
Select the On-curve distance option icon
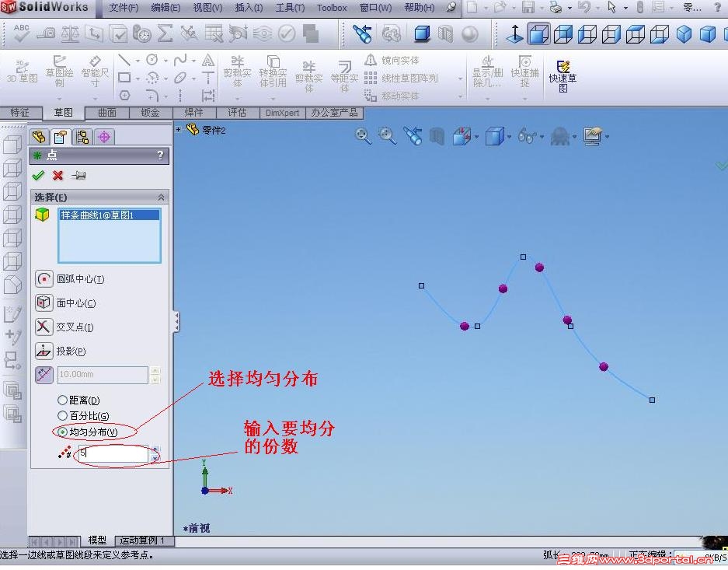pos(44,374)
